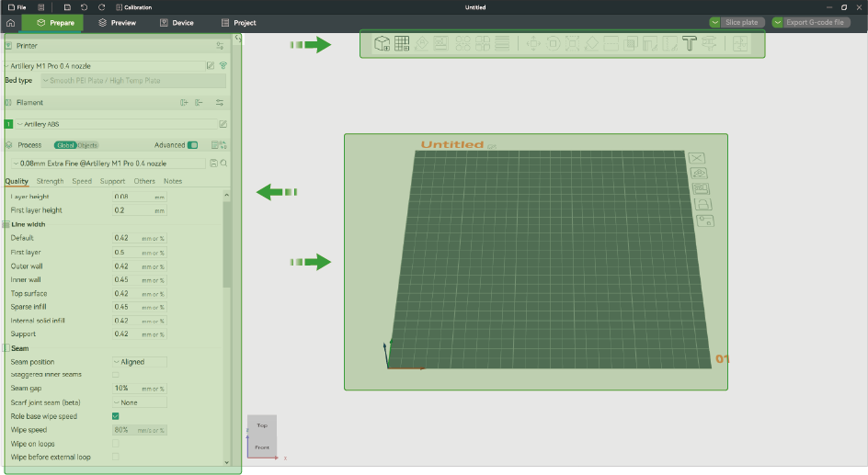The image size is (868, 475).
Task: Click the Add model cube icon
Action: [382, 44]
